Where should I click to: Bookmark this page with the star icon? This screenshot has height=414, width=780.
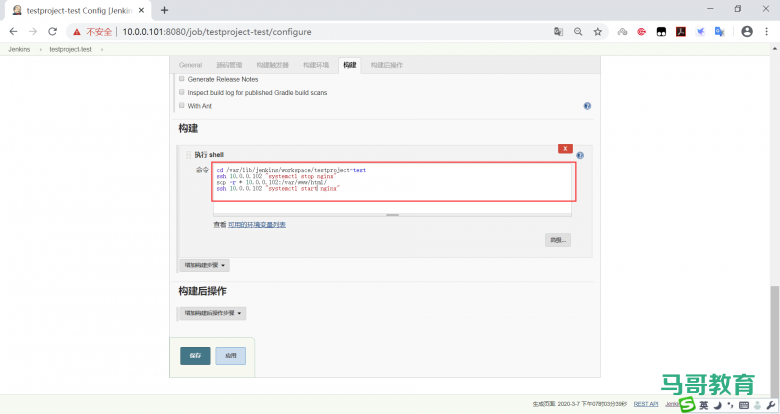(x=597, y=31)
